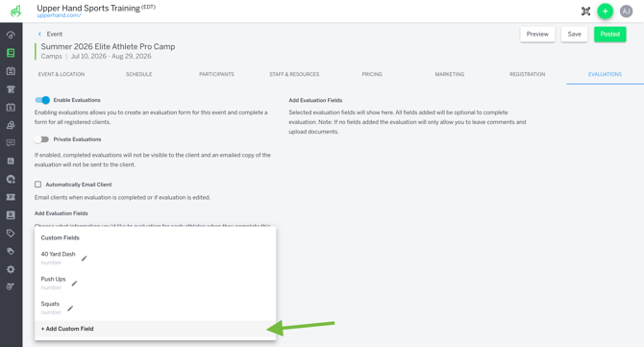This screenshot has width=644, height=347.
Task: Click the single outlined tag sidebar icon
Action: pyautogui.click(x=12, y=234)
